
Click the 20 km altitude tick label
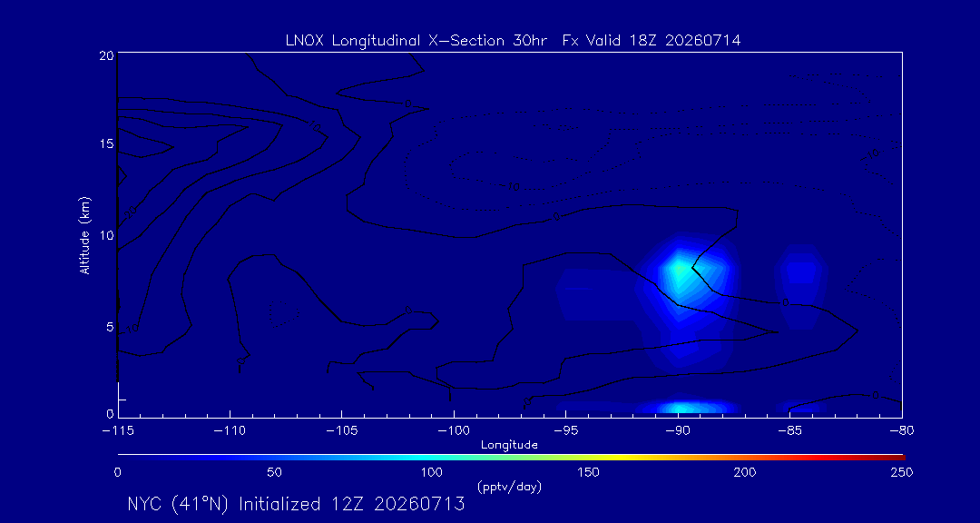pos(105,54)
